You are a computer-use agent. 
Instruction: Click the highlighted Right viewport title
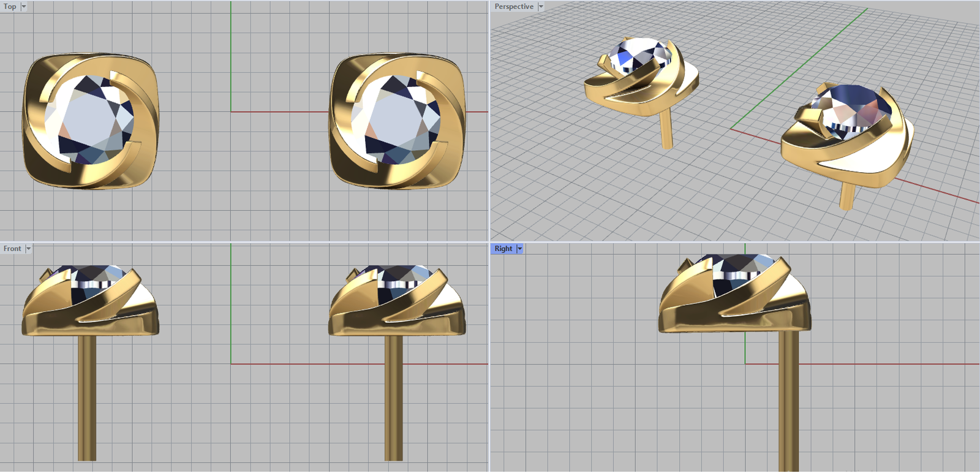[x=503, y=249]
